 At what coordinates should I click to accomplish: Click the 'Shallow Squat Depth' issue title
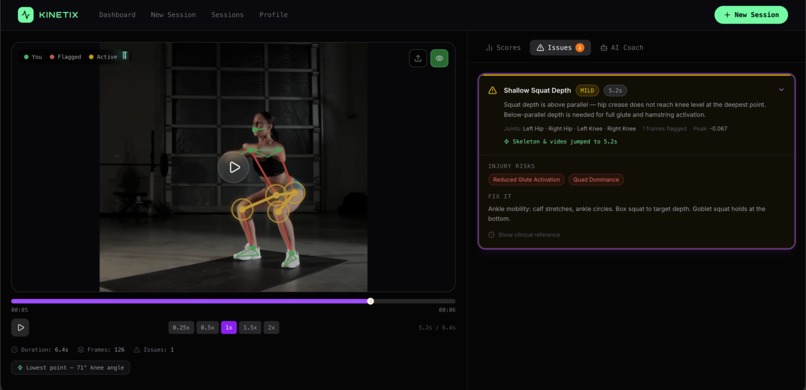click(537, 90)
